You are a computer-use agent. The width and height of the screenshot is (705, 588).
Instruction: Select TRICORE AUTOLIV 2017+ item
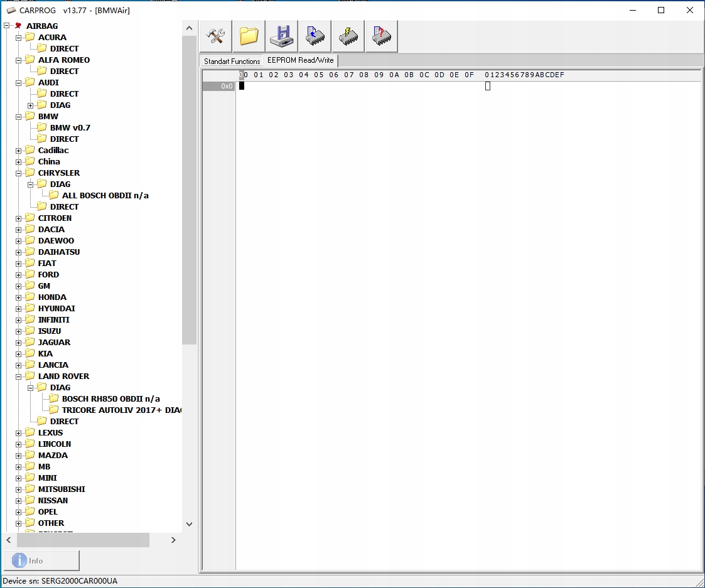(121, 410)
